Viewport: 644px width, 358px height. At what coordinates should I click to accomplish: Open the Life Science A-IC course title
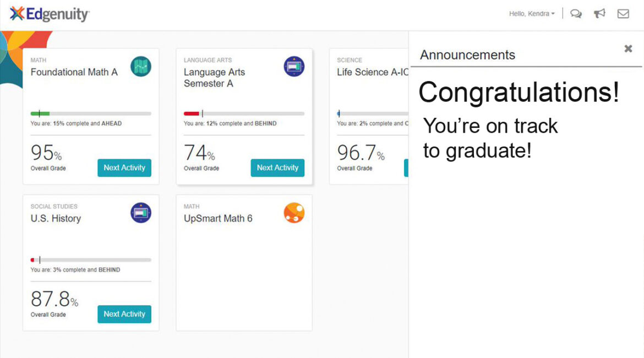[x=373, y=72]
